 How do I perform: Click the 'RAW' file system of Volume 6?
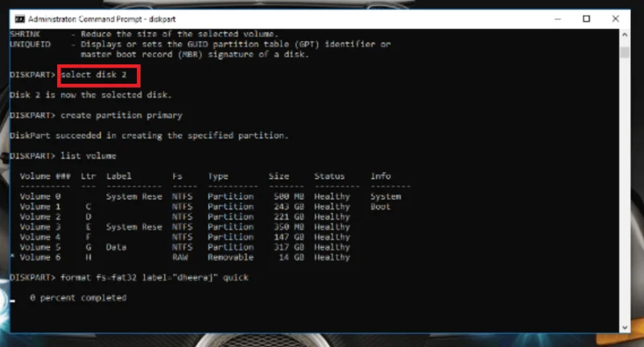pos(180,258)
